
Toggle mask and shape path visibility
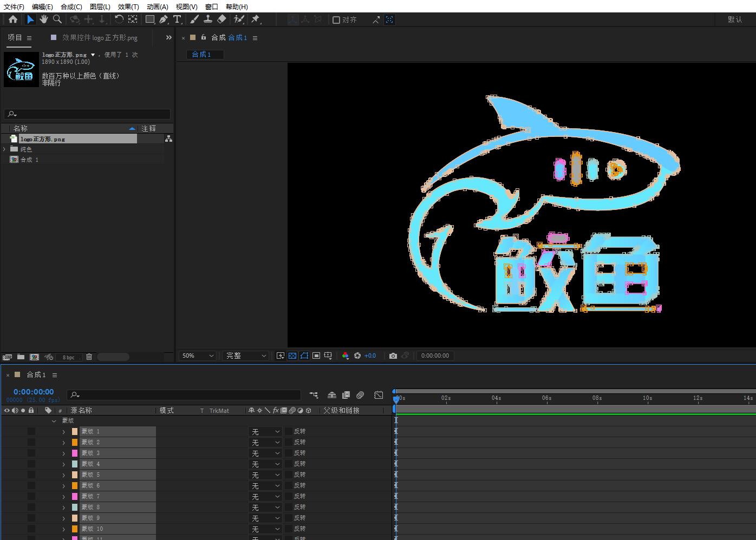[x=304, y=355]
